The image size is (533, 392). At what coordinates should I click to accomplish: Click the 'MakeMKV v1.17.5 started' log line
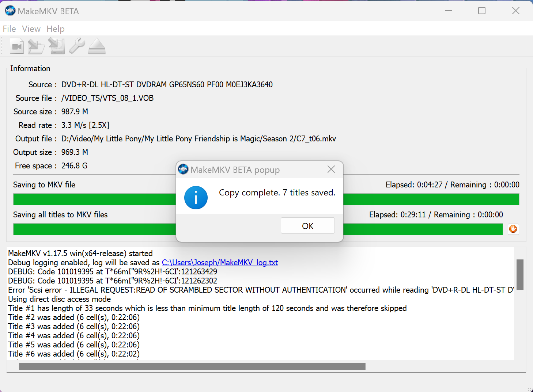tap(80, 253)
